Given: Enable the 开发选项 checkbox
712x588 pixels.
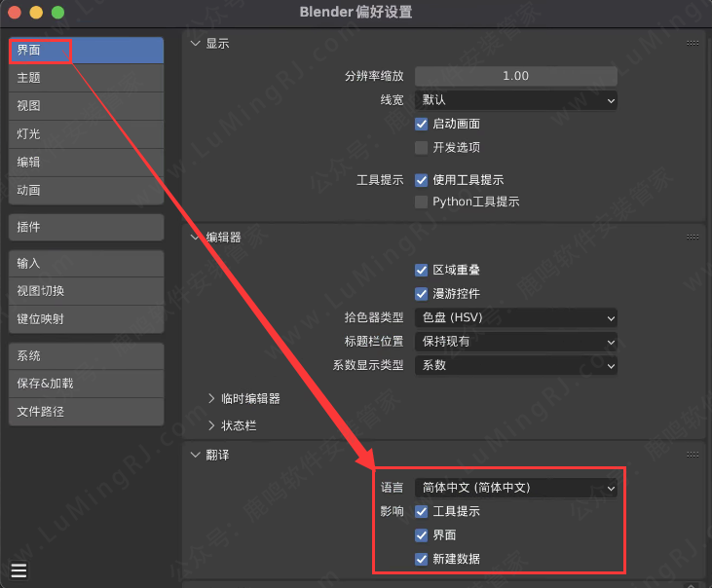Looking at the screenshot, I should [422, 147].
